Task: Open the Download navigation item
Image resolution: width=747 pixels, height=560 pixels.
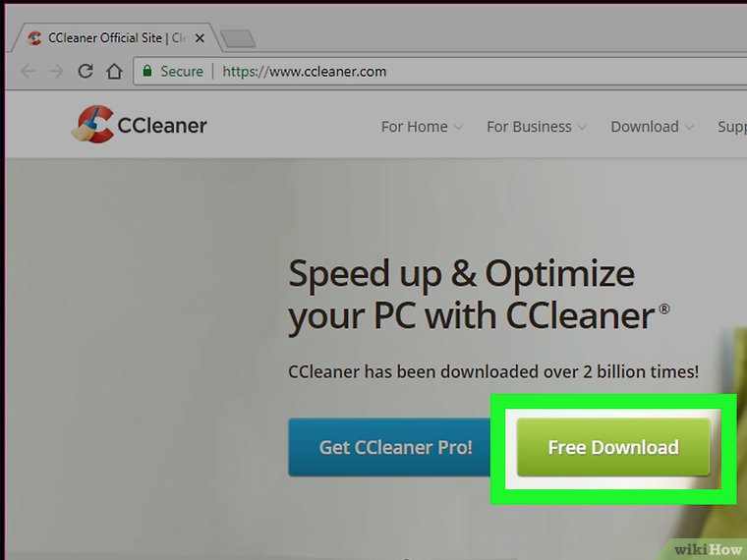Action: pyautogui.click(x=645, y=127)
